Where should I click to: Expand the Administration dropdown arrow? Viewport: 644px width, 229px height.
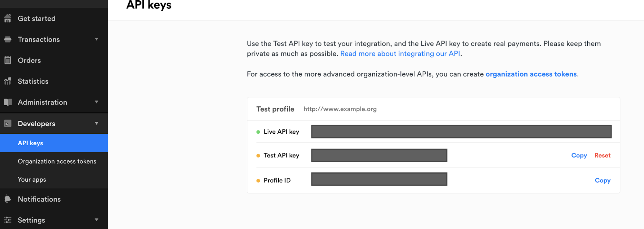[96, 102]
